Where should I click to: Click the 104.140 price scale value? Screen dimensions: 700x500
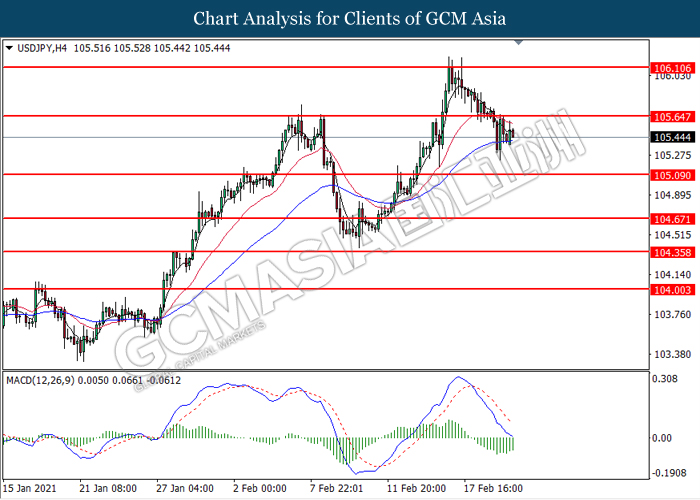[x=672, y=275]
